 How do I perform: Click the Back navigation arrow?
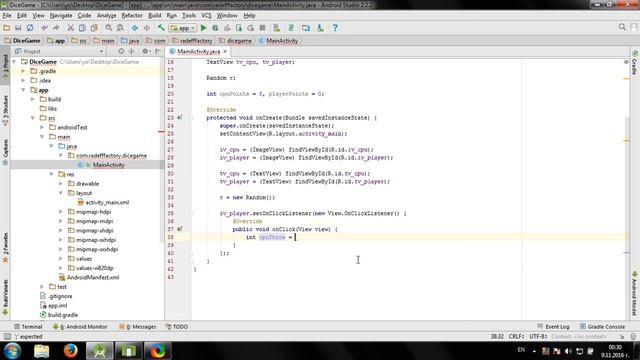tap(135, 28)
